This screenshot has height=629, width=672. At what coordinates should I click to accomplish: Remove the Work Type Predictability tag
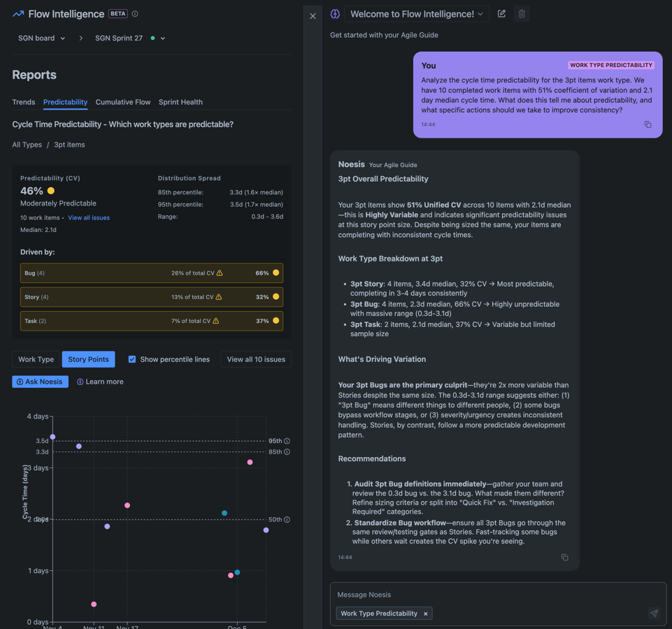point(425,614)
